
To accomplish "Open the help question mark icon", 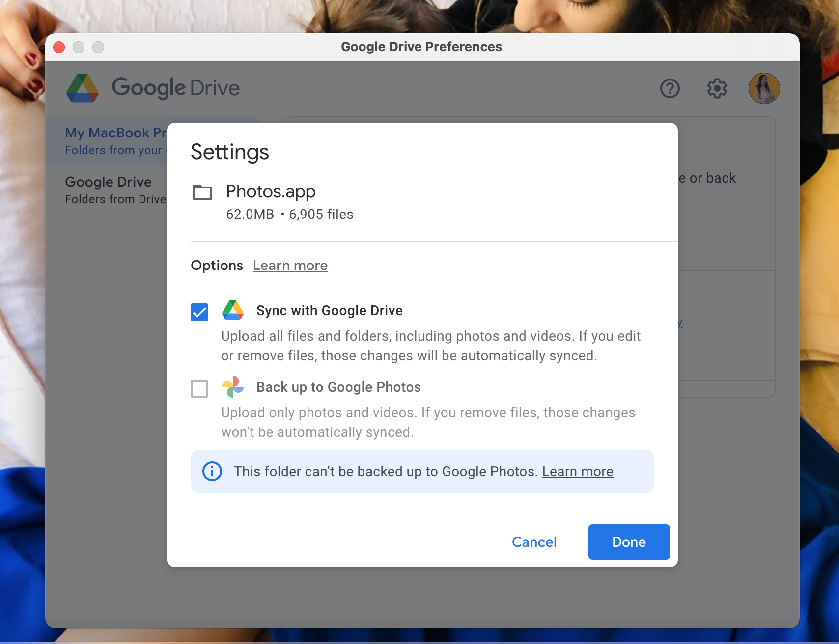I will click(670, 88).
